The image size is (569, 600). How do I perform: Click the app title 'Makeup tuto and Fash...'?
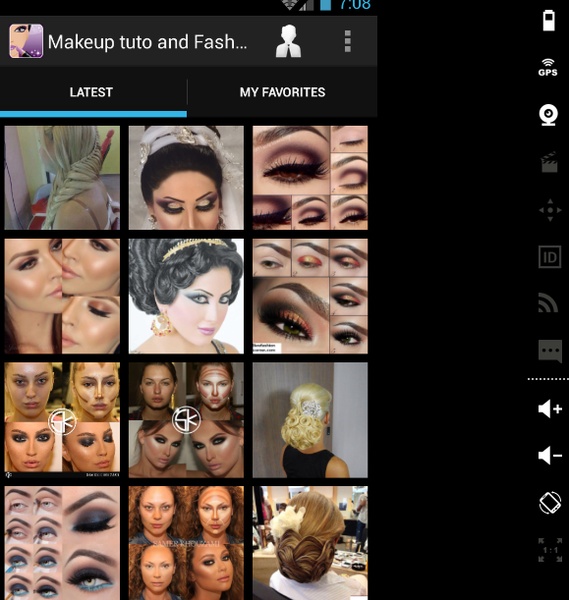pos(147,42)
